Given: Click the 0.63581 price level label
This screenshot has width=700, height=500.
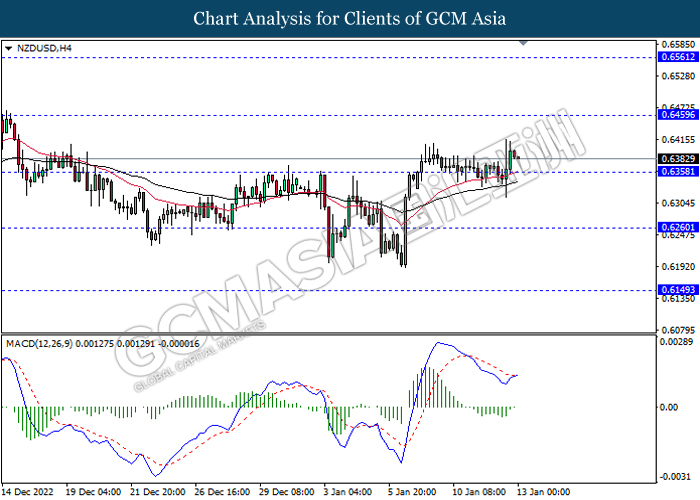Looking at the screenshot, I should coord(678,172).
